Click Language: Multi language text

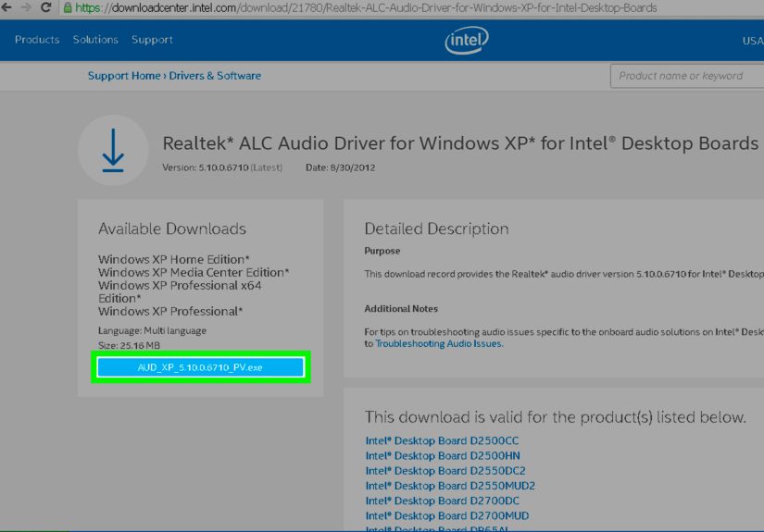pyautogui.click(x=152, y=331)
